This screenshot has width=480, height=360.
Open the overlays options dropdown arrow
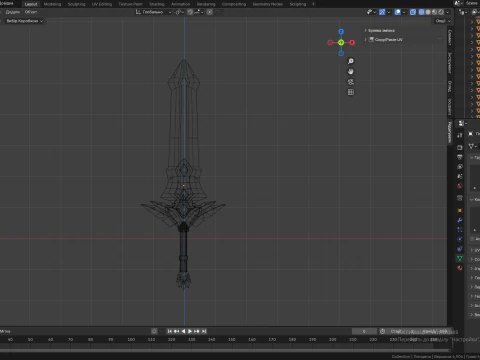click(404, 12)
